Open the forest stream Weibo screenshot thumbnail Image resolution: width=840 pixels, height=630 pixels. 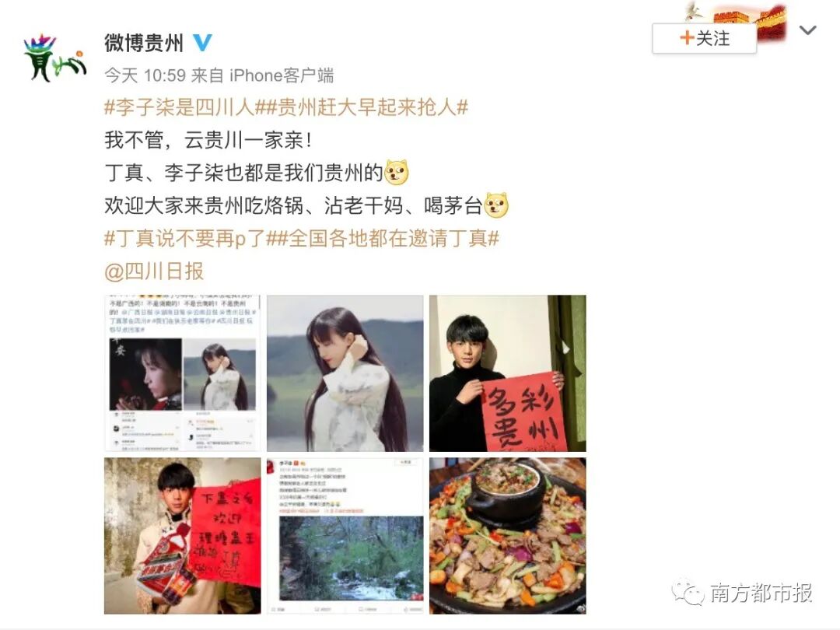tap(345, 536)
